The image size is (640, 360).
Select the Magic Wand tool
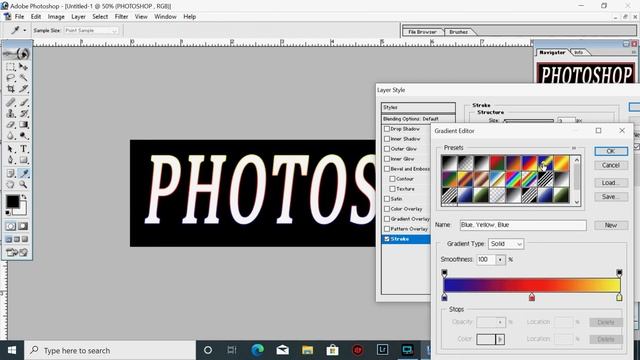click(x=23, y=78)
